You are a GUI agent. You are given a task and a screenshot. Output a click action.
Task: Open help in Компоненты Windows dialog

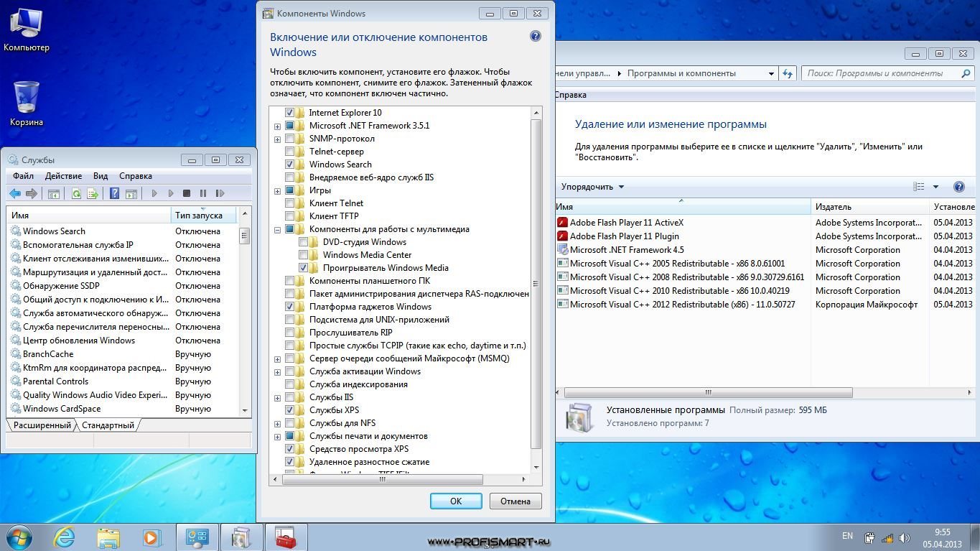click(x=535, y=36)
